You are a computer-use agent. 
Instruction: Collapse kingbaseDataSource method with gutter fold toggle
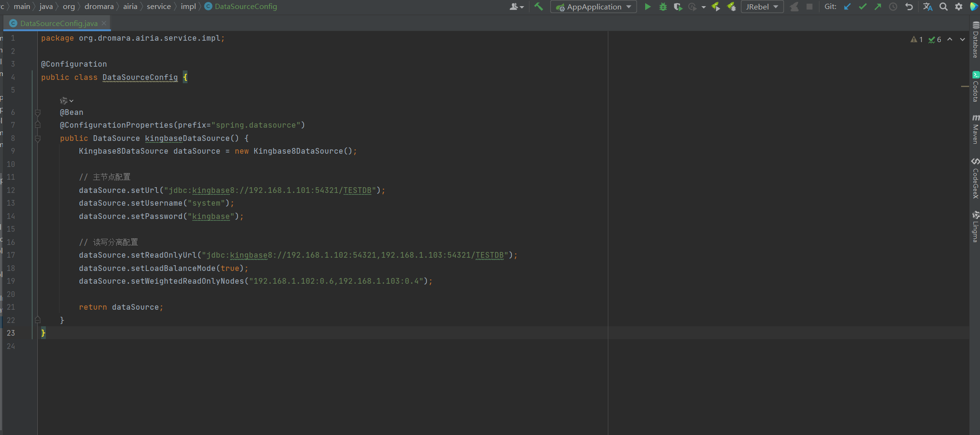coord(38,139)
